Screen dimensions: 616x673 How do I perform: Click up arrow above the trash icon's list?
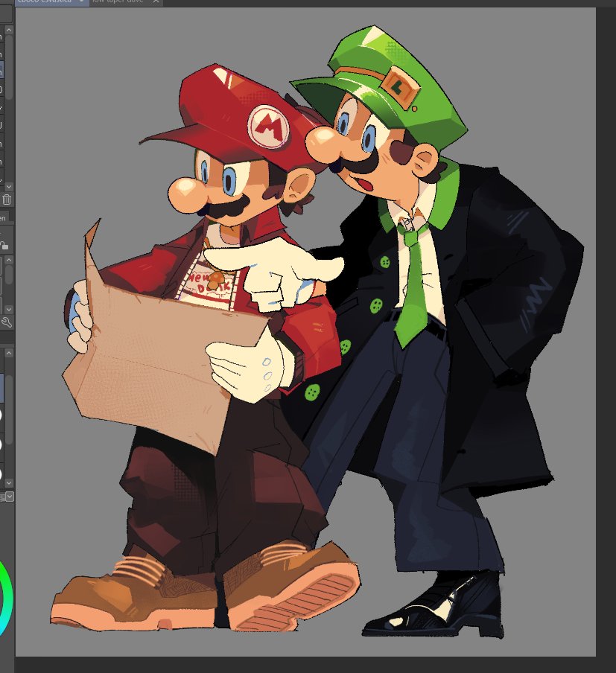point(9,30)
